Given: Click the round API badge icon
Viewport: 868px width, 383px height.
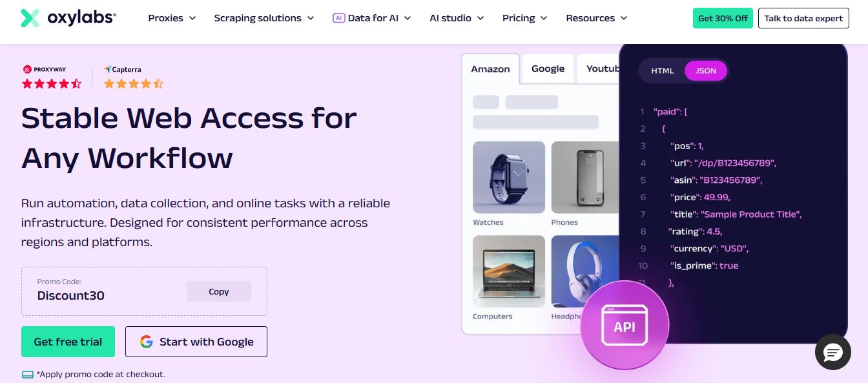Looking at the screenshot, I should pyautogui.click(x=625, y=326).
